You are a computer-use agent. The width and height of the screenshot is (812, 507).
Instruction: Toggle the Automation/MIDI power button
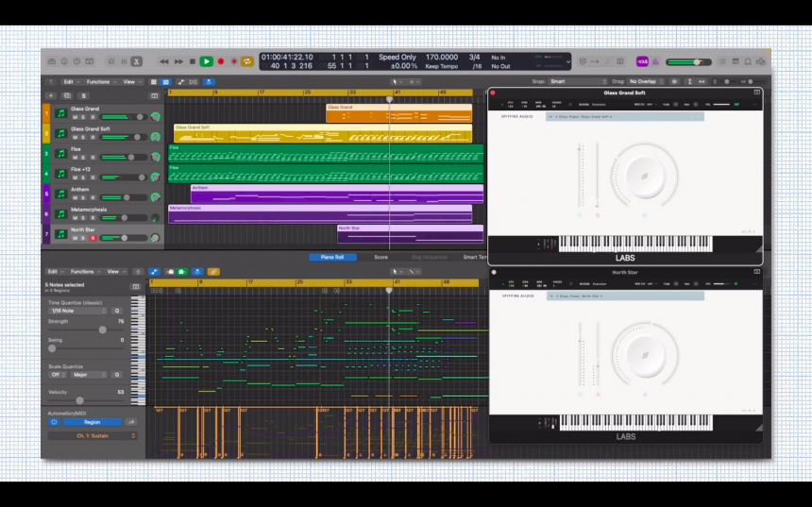[54, 422]
